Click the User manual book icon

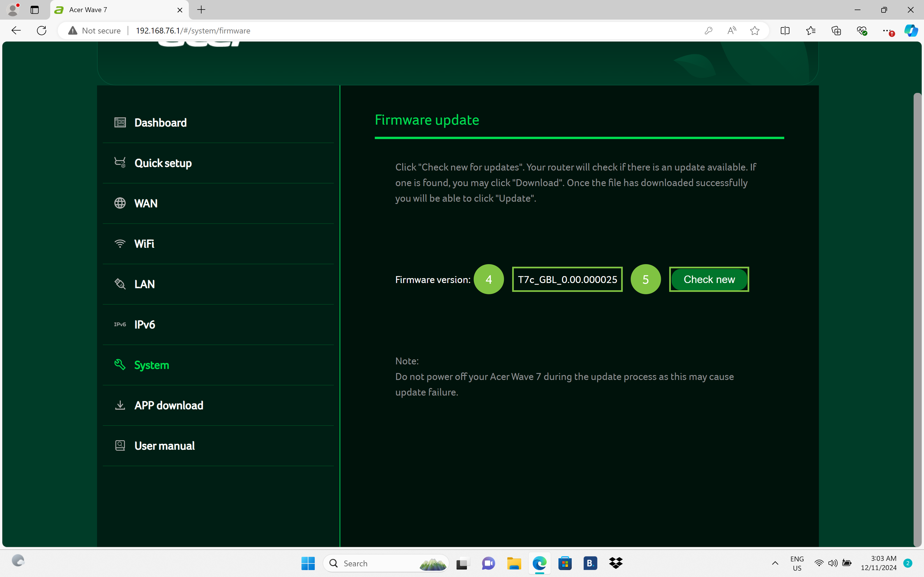pos(120,445)
